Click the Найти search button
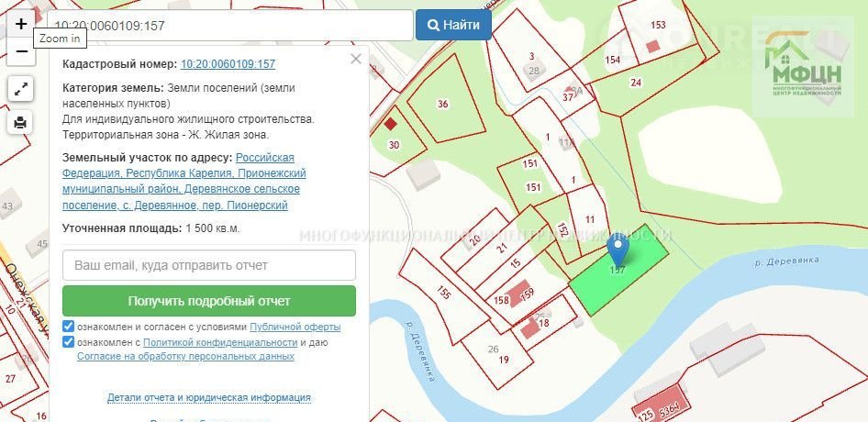Screen dimensions: 868x422 pos(453,25)
